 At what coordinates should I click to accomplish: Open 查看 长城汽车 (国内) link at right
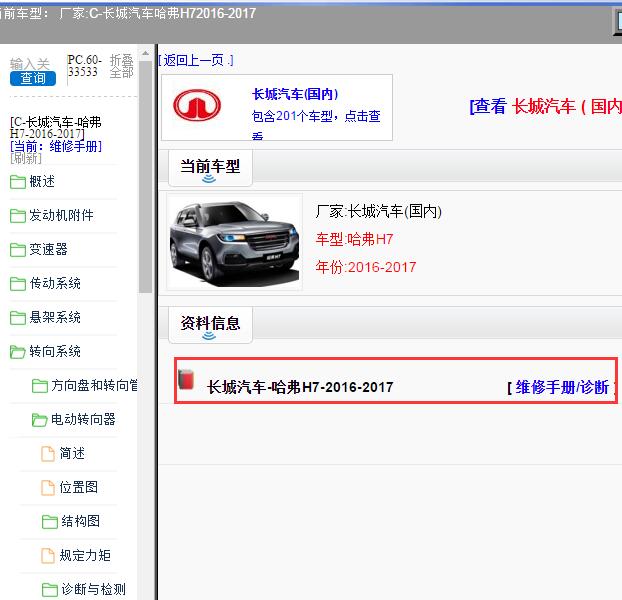click(545, 106)
